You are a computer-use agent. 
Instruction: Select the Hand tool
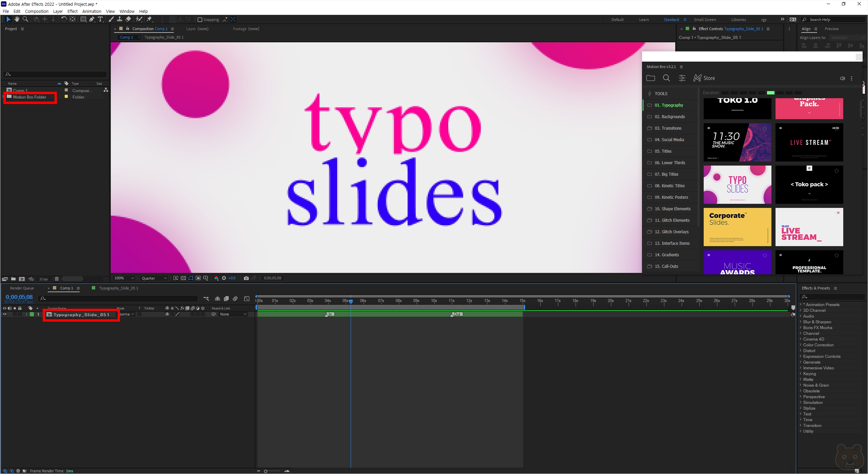coord(17,19)
